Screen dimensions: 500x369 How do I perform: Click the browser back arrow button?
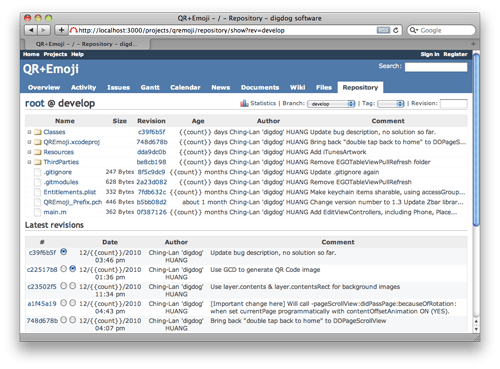31,30
